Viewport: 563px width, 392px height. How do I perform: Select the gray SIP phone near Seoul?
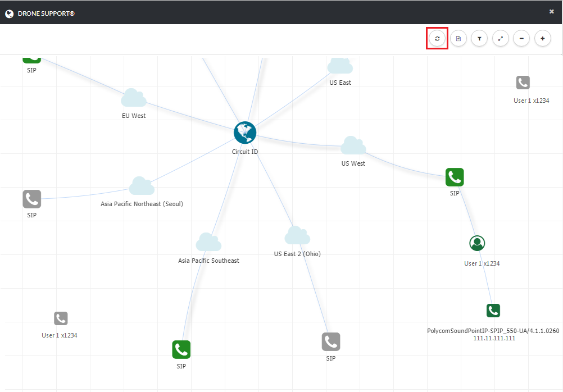tap(32, 199)
